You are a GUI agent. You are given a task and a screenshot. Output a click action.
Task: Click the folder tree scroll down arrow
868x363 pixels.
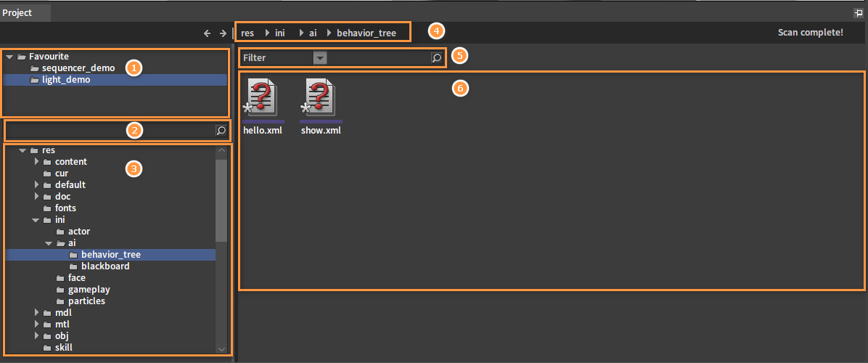(x=221, y=349)
